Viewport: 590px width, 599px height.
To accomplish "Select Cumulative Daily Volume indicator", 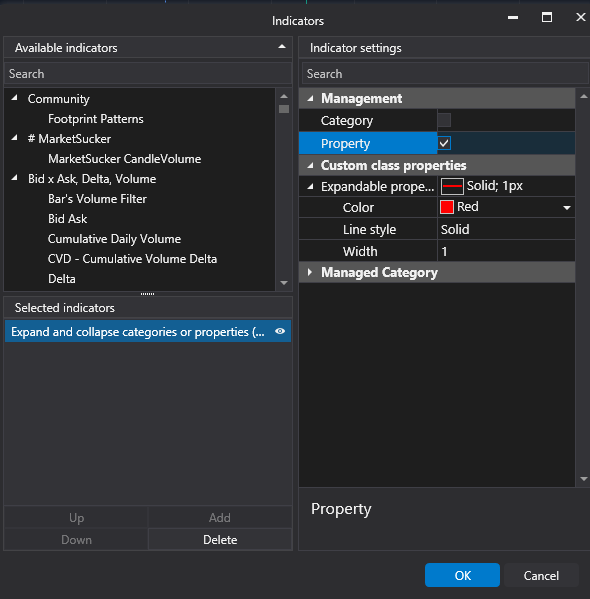I will [114, 239].
